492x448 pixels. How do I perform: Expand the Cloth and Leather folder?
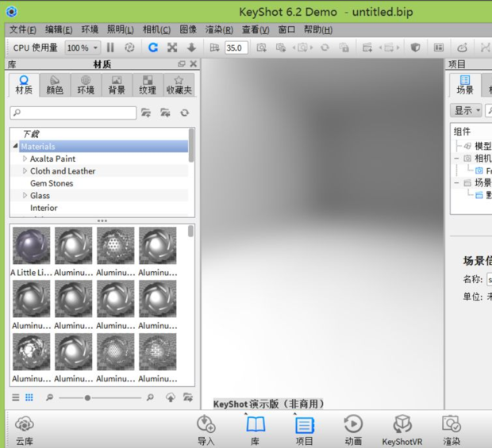click(x=25, y=171)
